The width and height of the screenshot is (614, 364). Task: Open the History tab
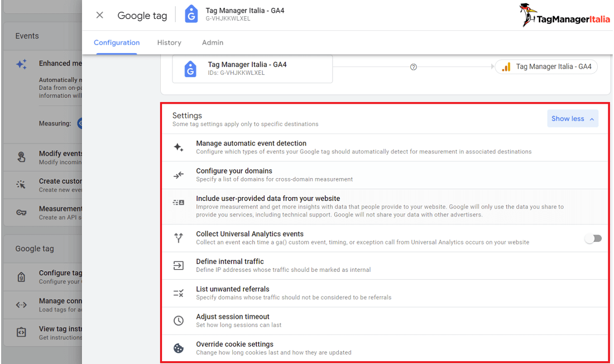tap(169, 42)
